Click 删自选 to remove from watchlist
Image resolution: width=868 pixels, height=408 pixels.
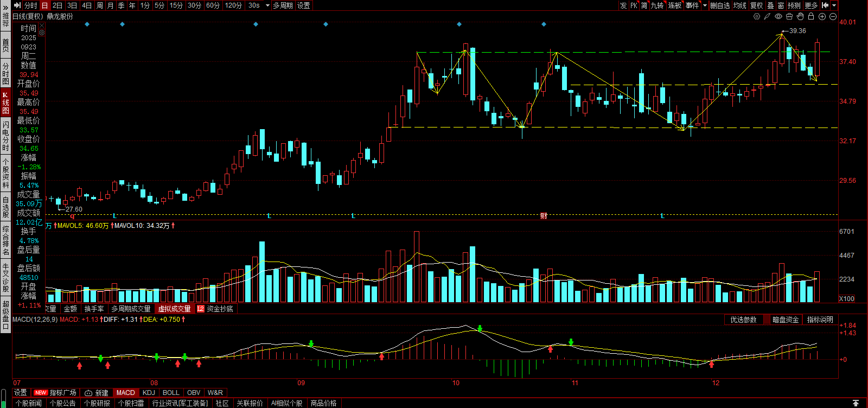[720, 5]
